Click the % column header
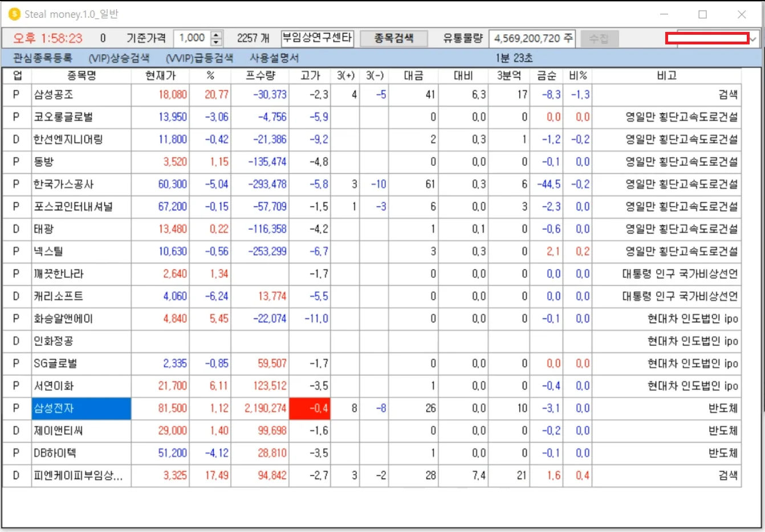This screenshot has width=765, height=532. click(x=210, y=76)
